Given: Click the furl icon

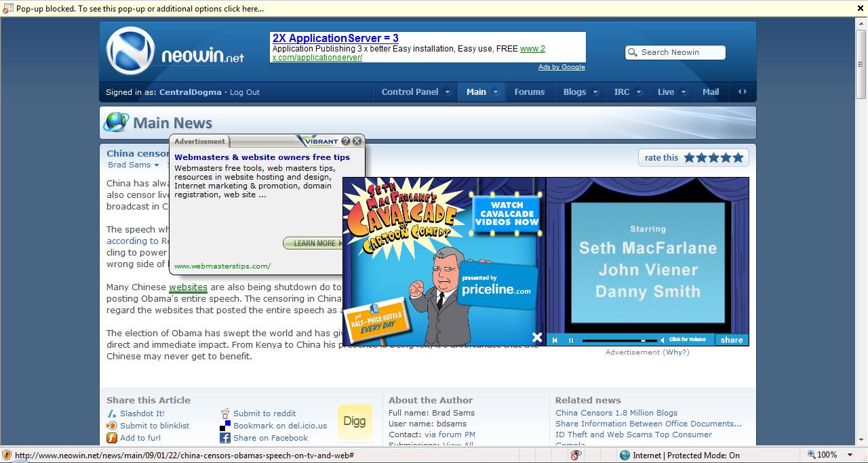Looking at the screenshot, I should point(113,438).
